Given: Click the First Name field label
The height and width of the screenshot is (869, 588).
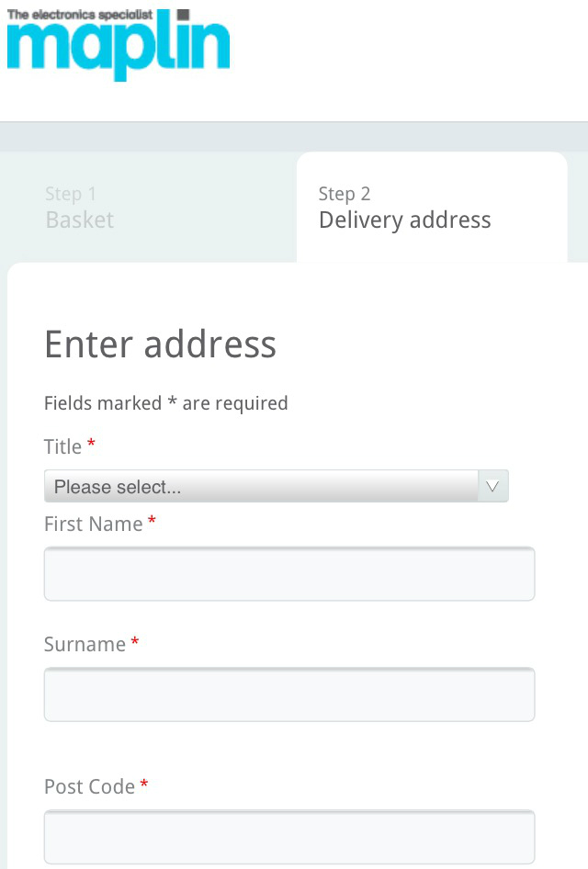Looking at the screenshot, I should (x=93, y=524).
